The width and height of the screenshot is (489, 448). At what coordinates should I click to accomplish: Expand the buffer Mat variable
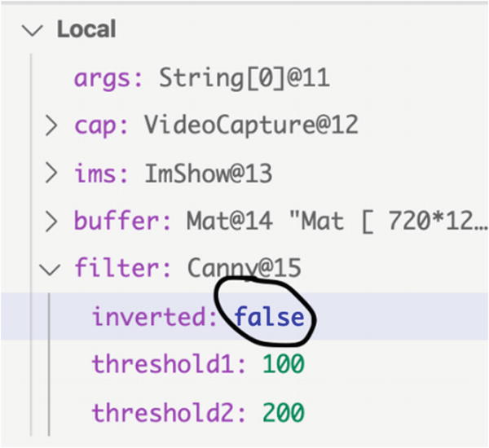[x=51, y=222]
